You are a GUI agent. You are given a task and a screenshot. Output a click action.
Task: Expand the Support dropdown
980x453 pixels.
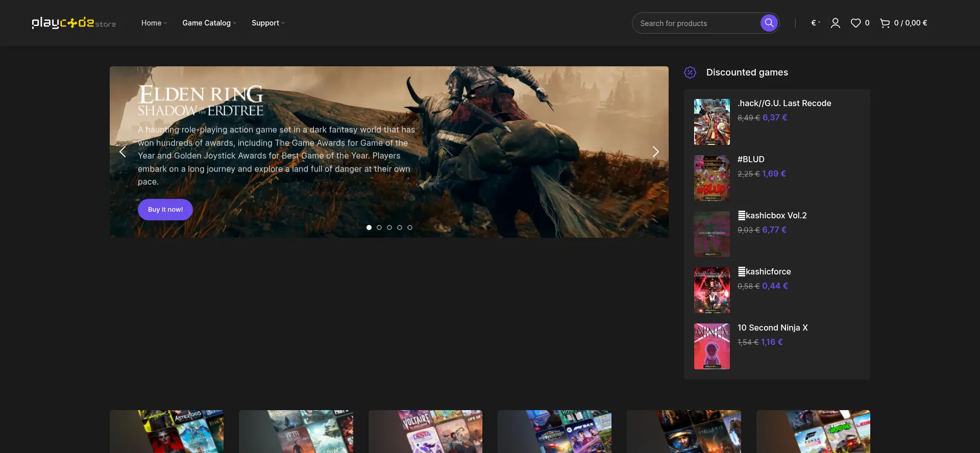[x=268, y=23]
